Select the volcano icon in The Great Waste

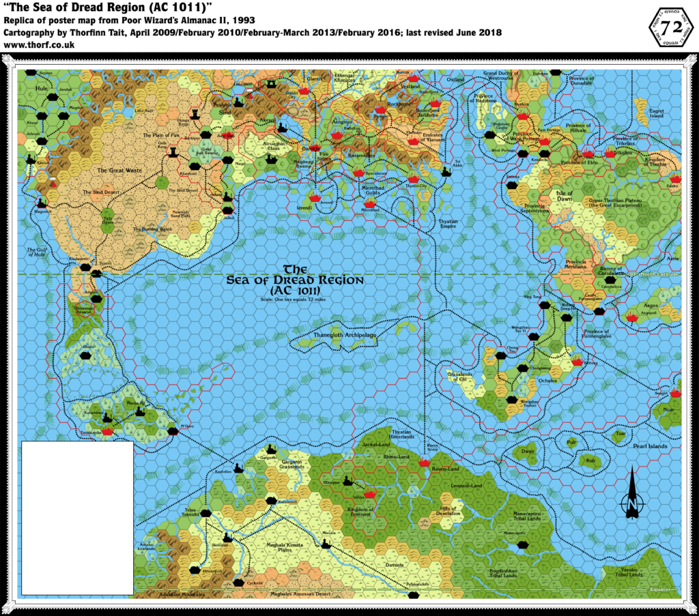[x=53, y=183]
